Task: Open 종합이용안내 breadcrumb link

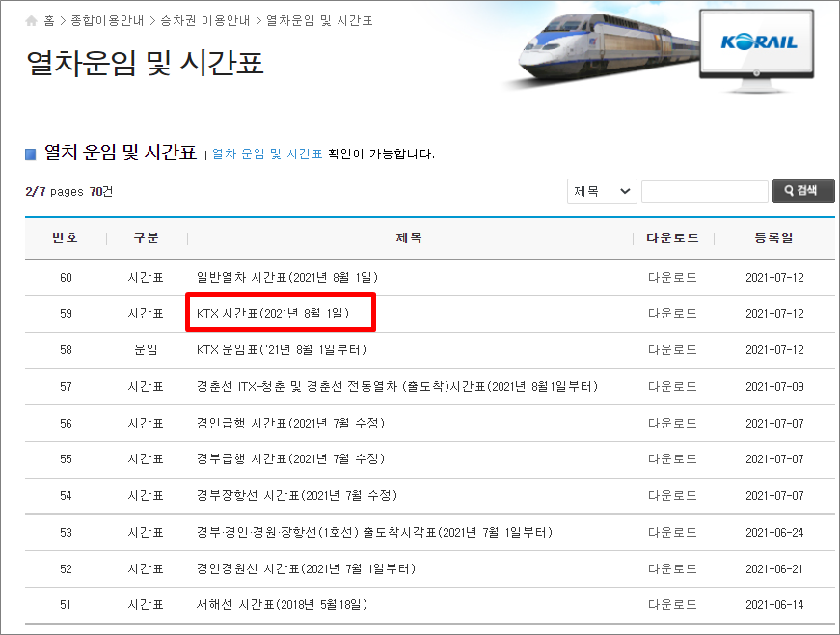Action: point(107,21)
